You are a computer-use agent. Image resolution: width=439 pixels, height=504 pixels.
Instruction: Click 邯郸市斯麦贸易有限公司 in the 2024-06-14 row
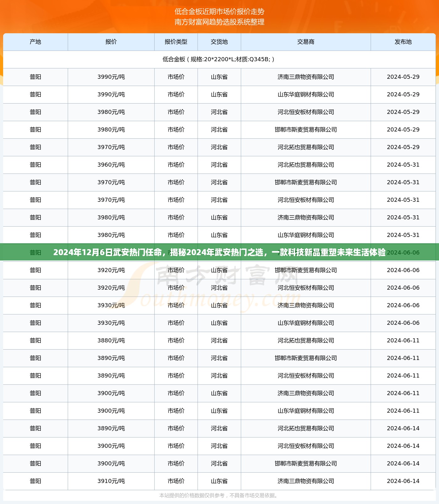(x=306, y=464)
